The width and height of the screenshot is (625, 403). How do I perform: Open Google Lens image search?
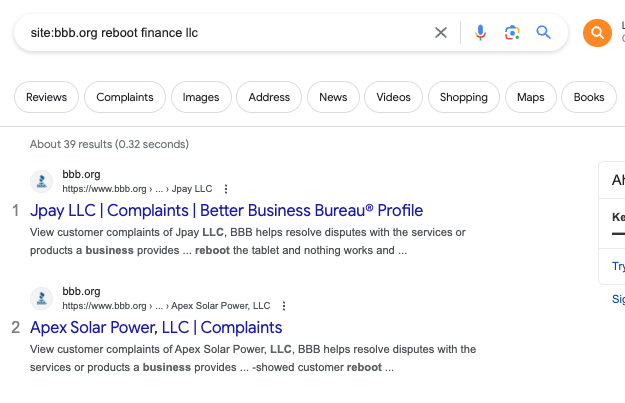[512, 33]
